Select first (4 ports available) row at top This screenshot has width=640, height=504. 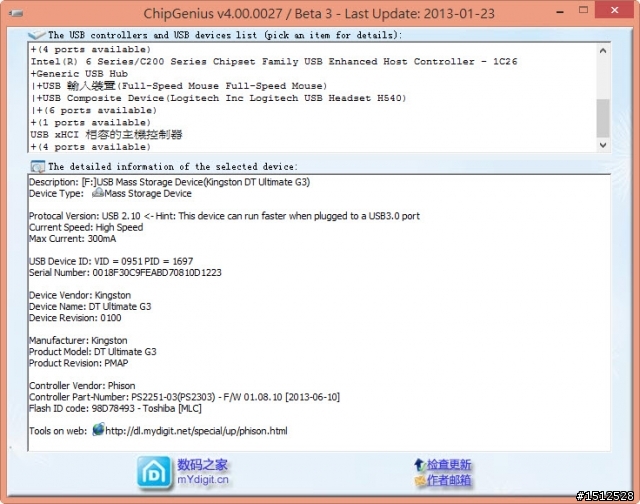point(91,49)
